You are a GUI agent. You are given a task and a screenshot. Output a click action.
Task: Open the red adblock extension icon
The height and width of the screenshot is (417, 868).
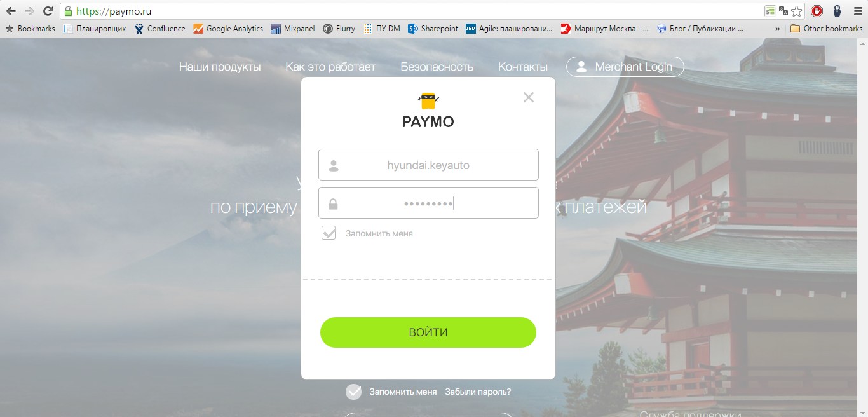pyautogui.click(x=817, y=11)
